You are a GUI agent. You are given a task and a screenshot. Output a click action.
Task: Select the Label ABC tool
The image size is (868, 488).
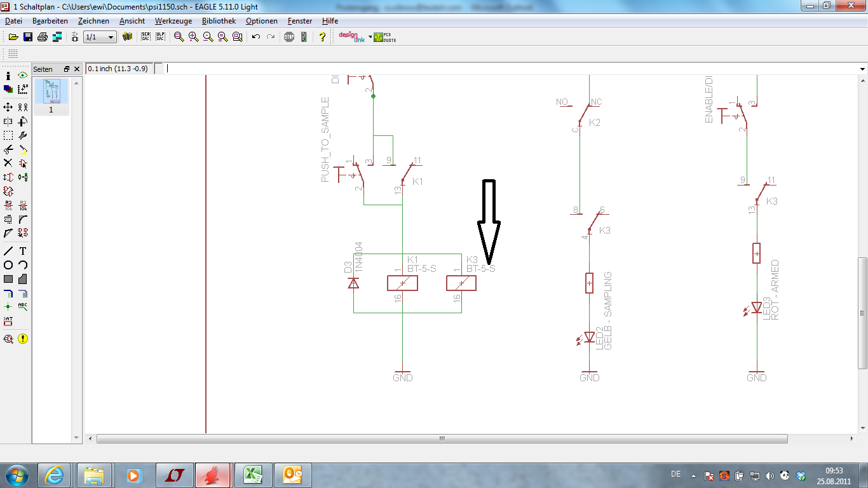(23, 307)
